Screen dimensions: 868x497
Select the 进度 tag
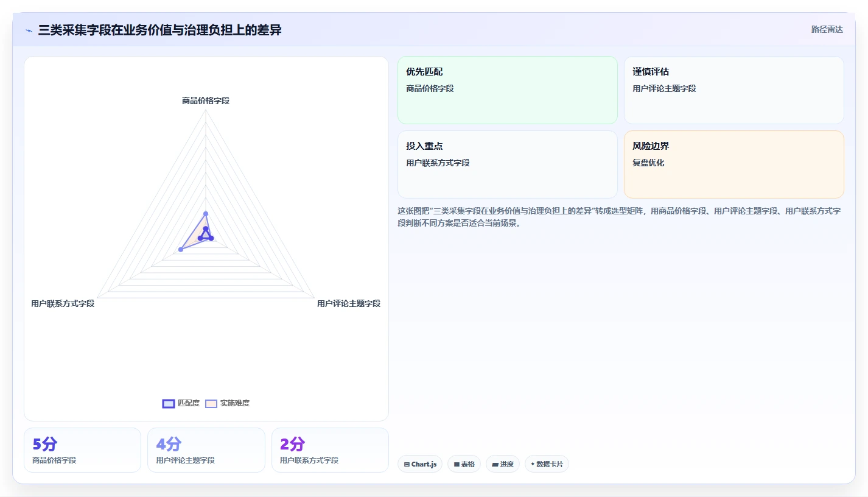click(503, 464)
